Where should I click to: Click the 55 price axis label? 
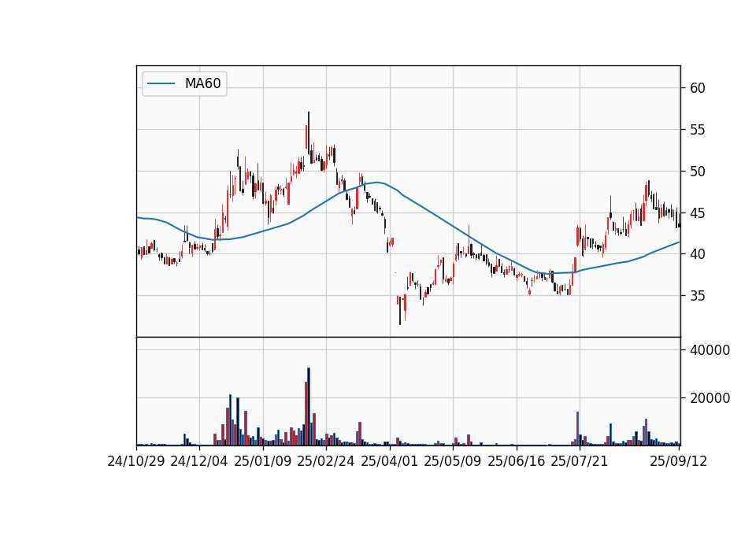(x=698, y=130)
